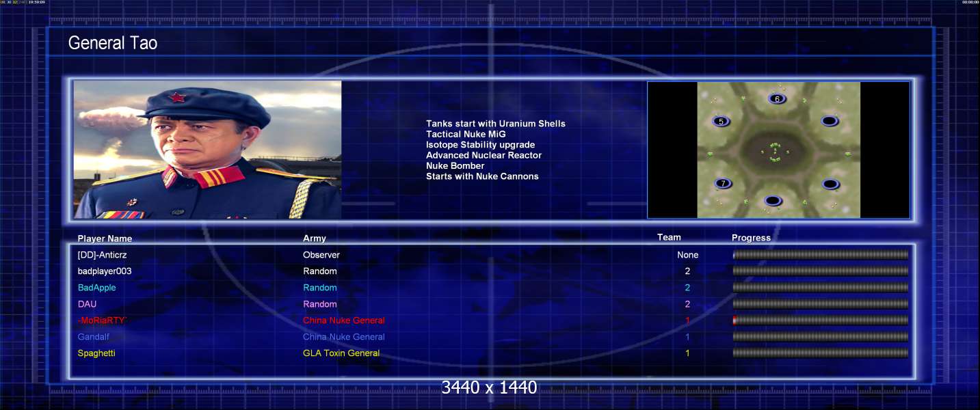Screen dimensions: 980x410
Task: Click "Advanced Nuclear Reactor" text line
Action: [x=484, y=155]
